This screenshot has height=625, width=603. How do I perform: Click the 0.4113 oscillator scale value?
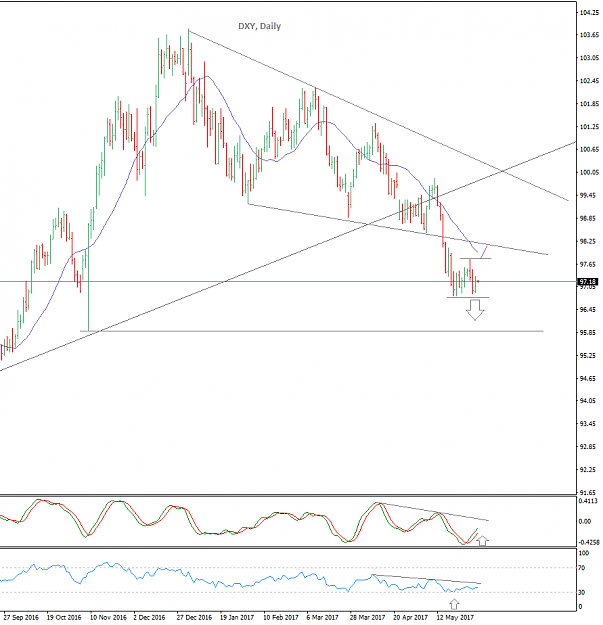click(588, 501)
